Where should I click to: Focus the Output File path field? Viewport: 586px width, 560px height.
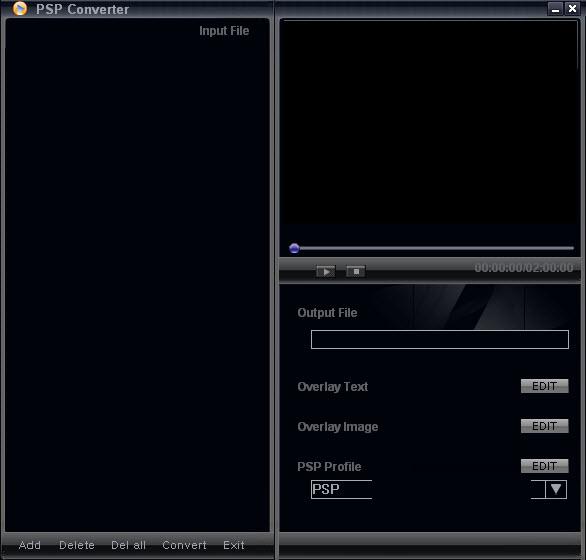(x=440, y=339)
